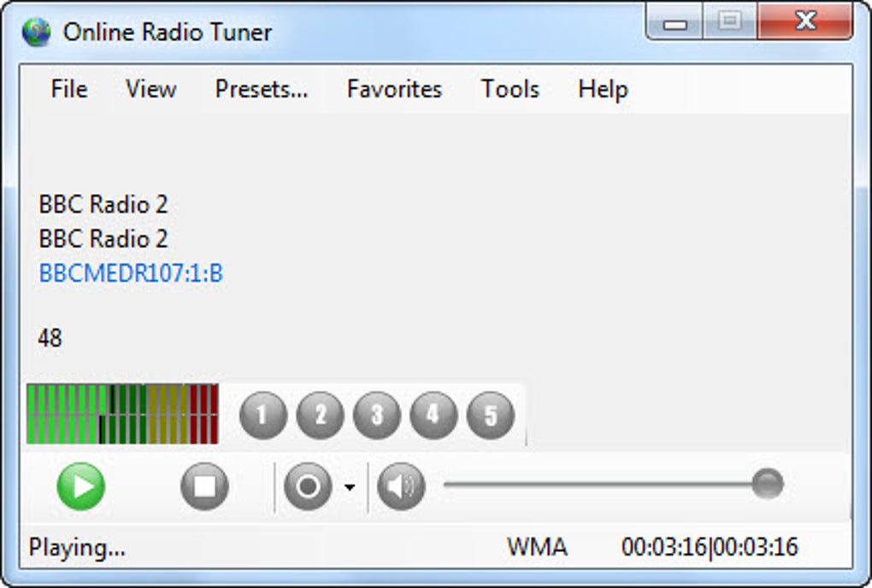Select preset station button 4
872x588 pixels.
433,415
